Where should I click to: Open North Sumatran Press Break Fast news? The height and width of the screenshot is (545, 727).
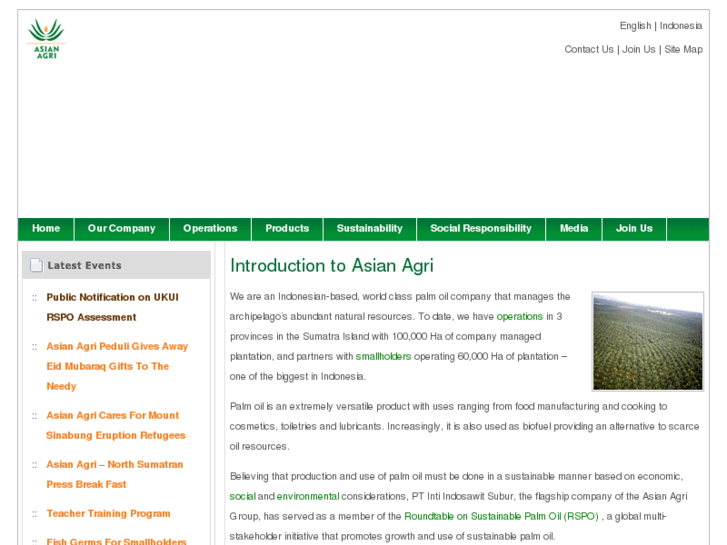[x=115, y=474]
